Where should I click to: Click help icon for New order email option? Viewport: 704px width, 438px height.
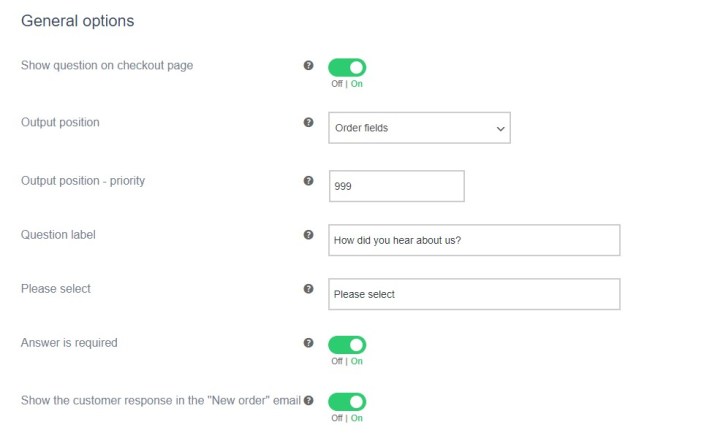click(308, 401)
